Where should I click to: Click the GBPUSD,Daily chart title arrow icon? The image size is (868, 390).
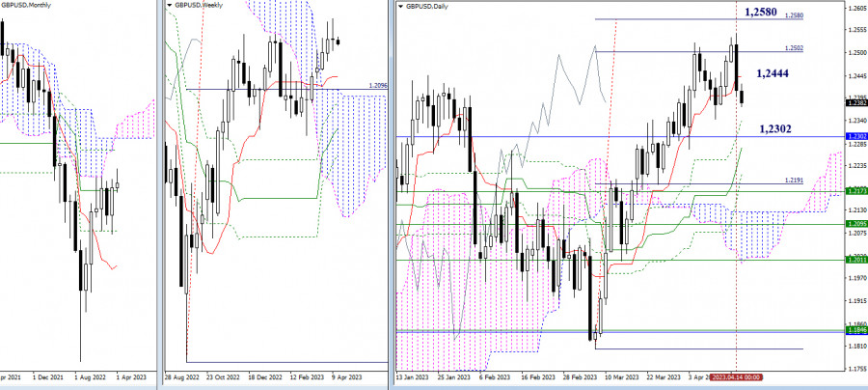(x=400, y=6)
